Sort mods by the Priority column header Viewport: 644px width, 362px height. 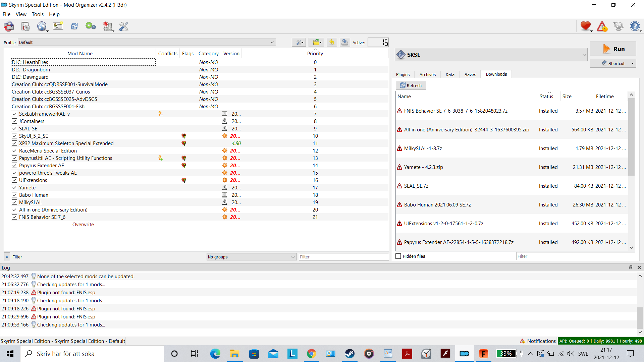[315, 53]
